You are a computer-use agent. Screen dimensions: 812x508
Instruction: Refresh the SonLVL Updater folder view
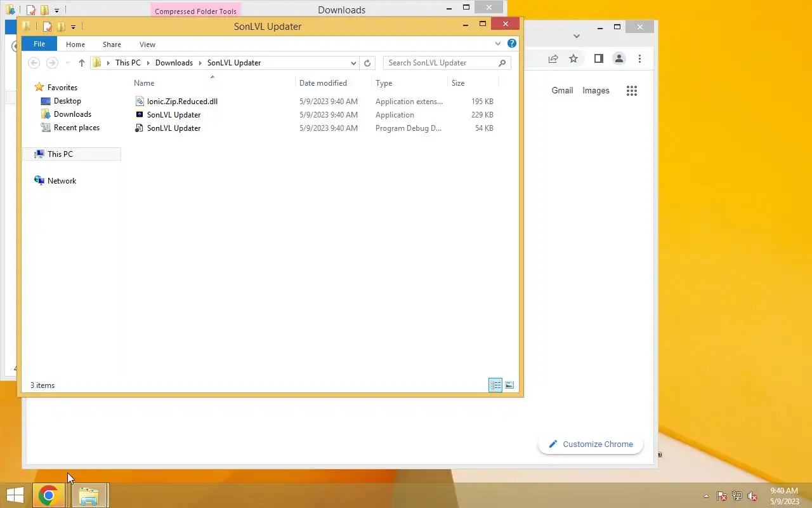(367, 63)
